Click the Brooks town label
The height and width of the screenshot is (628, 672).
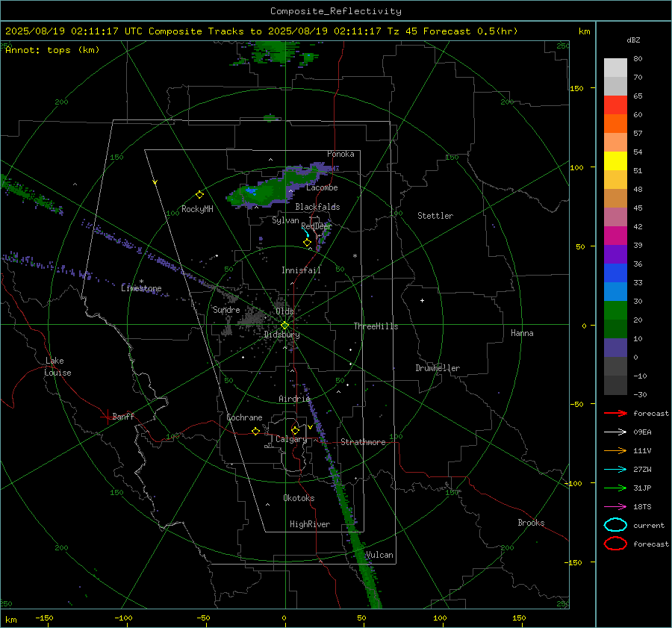click(x=531, y=523)
